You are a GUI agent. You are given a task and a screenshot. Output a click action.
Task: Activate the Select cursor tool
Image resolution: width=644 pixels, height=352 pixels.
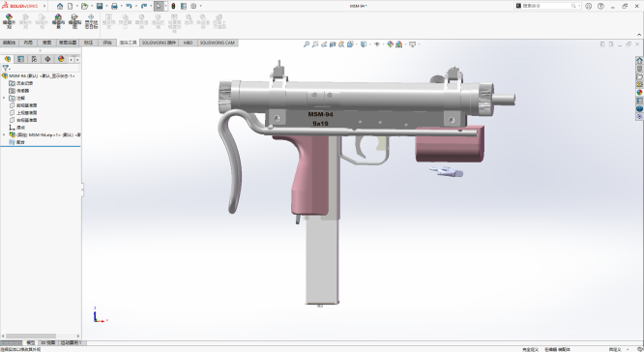coord(159,6)
